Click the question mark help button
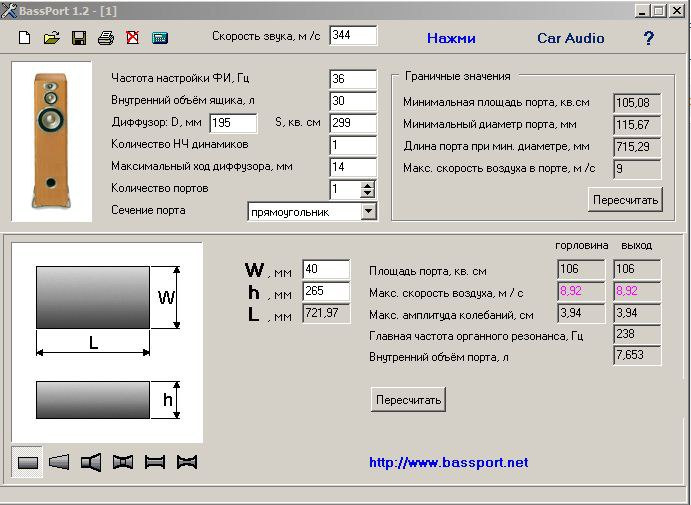691x505 pixels. coord(649,38)
